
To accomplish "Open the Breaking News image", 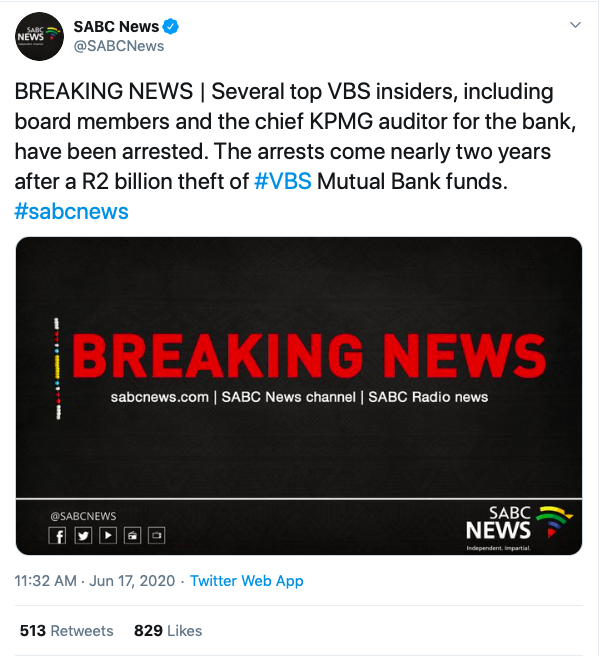I will pyautogui.click(x=299, y=396).
